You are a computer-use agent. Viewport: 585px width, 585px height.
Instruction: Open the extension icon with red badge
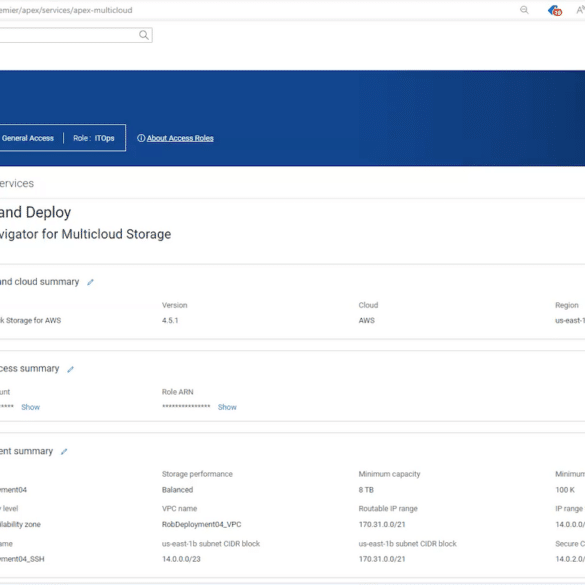point(555,10)
